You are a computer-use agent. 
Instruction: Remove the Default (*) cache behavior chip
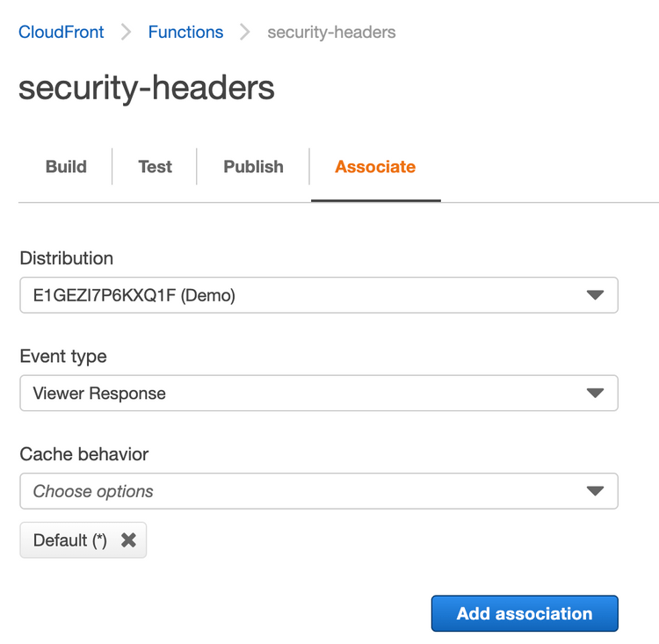click(x=128, y=540)
